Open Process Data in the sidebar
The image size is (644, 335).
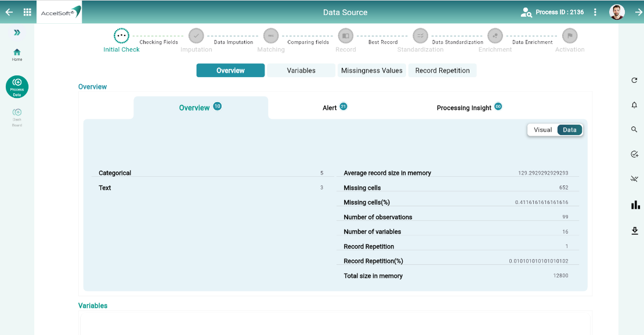click(x=17, y=86)
